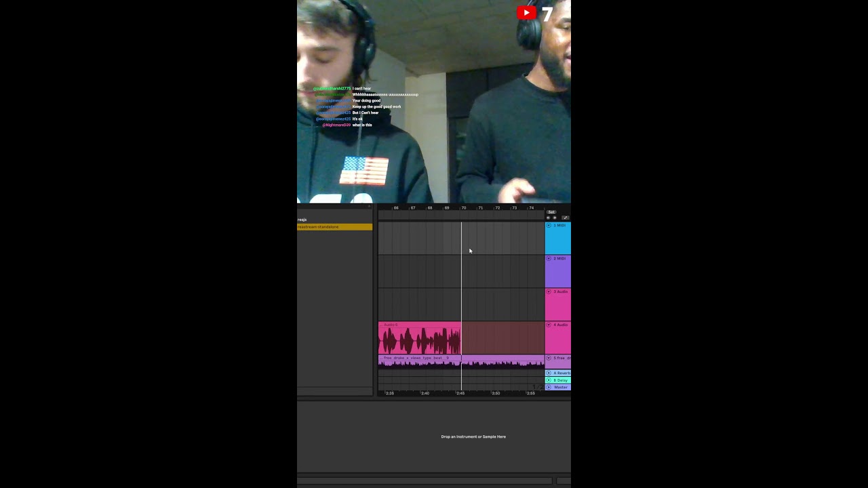The width and height of the screenshot is (868, 488).
Task: Click the Master track name
Action: (561, 387)
